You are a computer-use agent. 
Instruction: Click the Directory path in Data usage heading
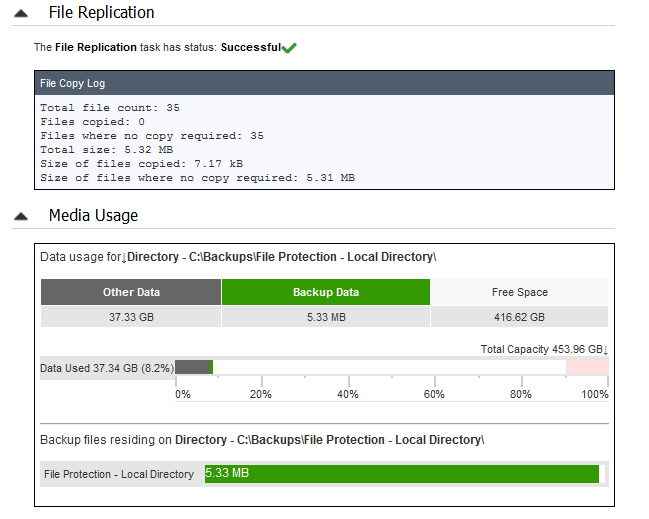pos(281,257)
